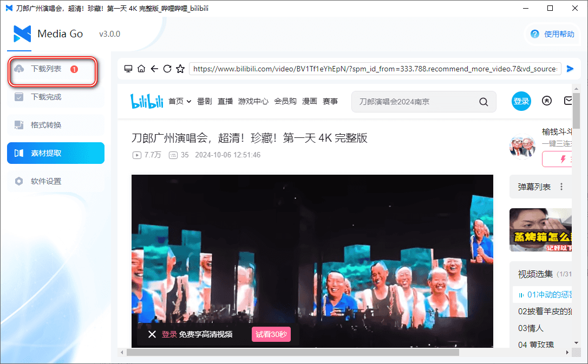
Task: Expand more episodes in 视频选集 list
Action: pyautogui.click(x=576, y=342)
